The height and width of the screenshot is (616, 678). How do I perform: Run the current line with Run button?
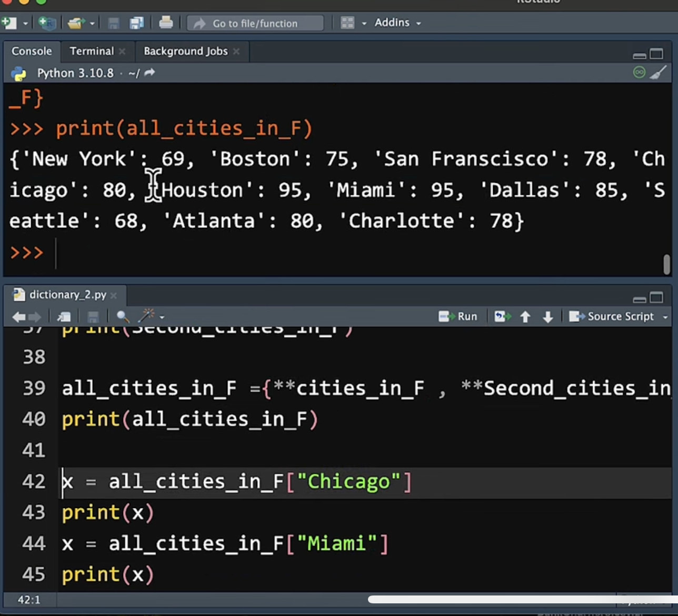coord(458,316)
